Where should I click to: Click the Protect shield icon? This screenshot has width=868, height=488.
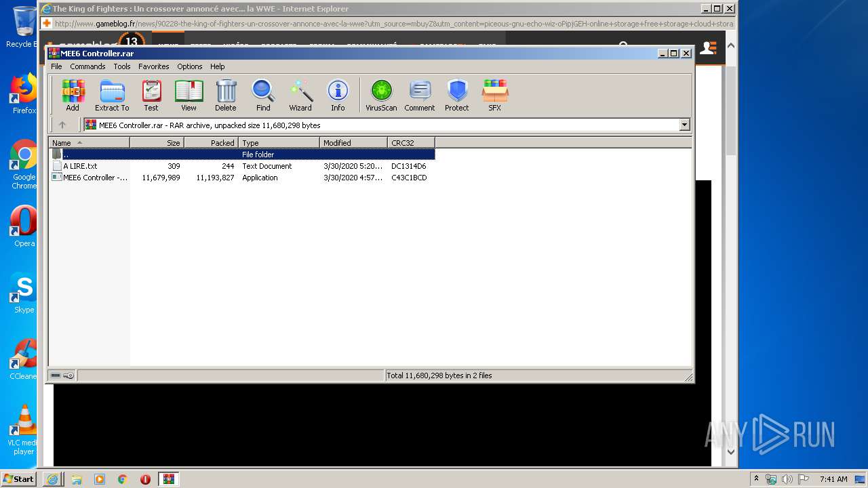pos(457,95)
